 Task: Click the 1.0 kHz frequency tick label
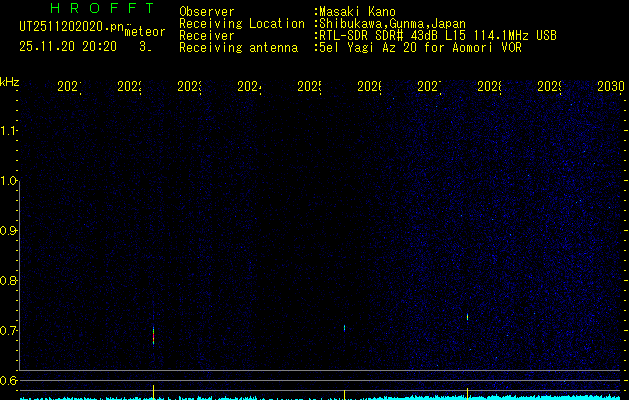(x=8, y=181)
